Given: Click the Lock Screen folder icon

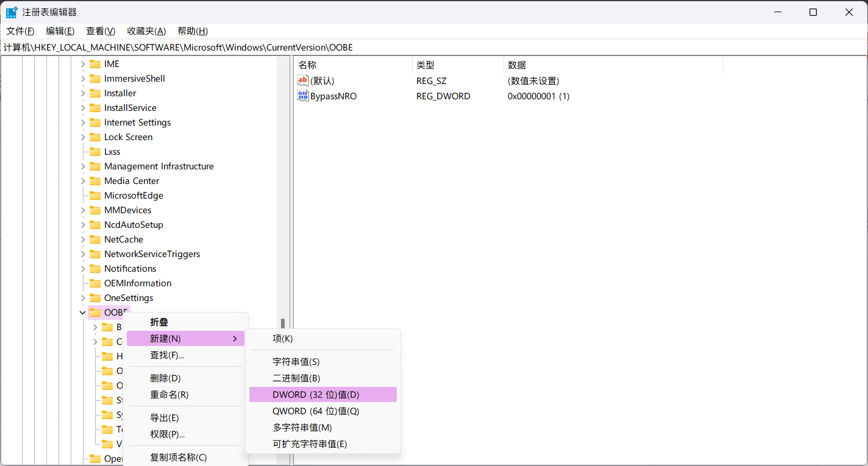Looking at the screenshot, I should click(96, 136).
